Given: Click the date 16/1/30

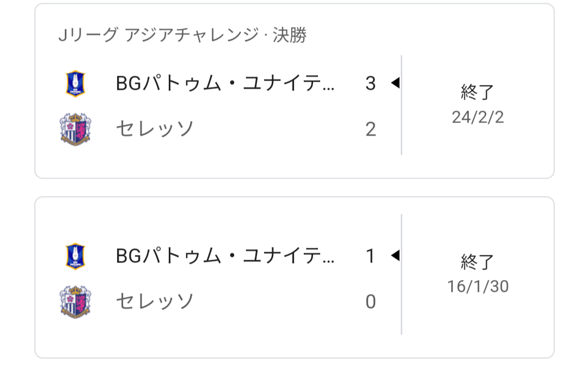Looking at the screenshot, I should tap(478, 286).
